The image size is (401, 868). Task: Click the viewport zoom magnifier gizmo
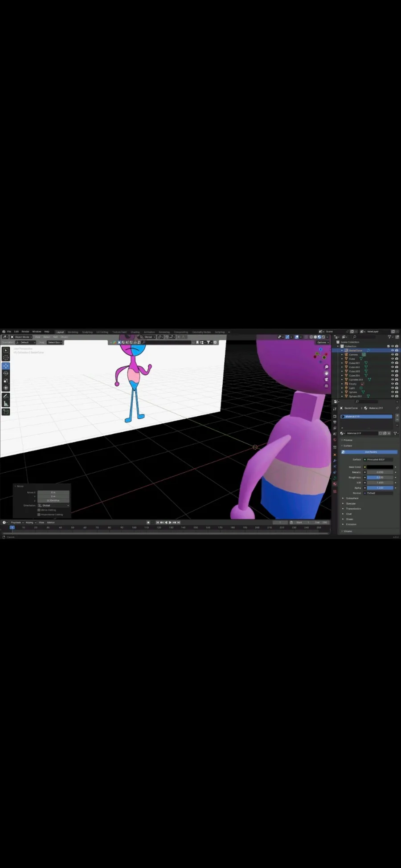pos(326,367)
